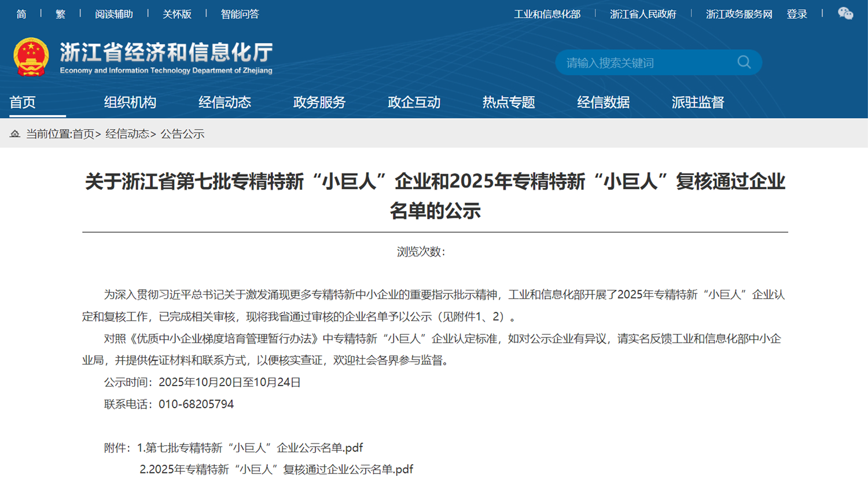
Task: Open 阅读辅助 reading assistance
Action: pyautogui.click(x=114, y=14)
